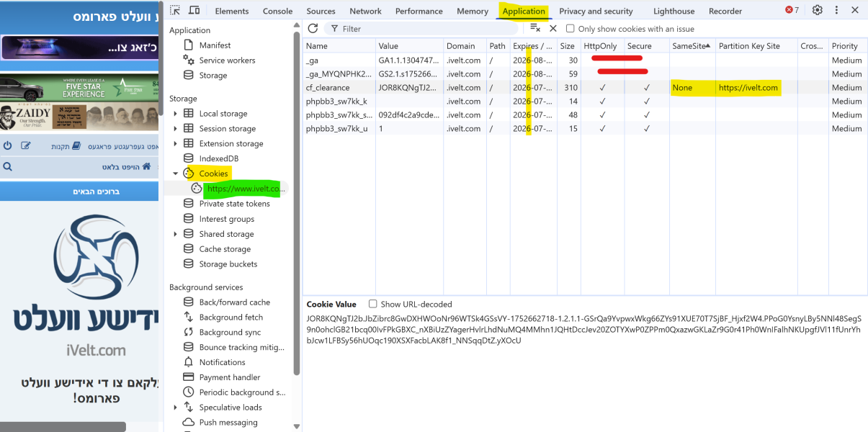Select the cf_clearance cookie row
868x432 pixels.
click(x=583, y=88)
